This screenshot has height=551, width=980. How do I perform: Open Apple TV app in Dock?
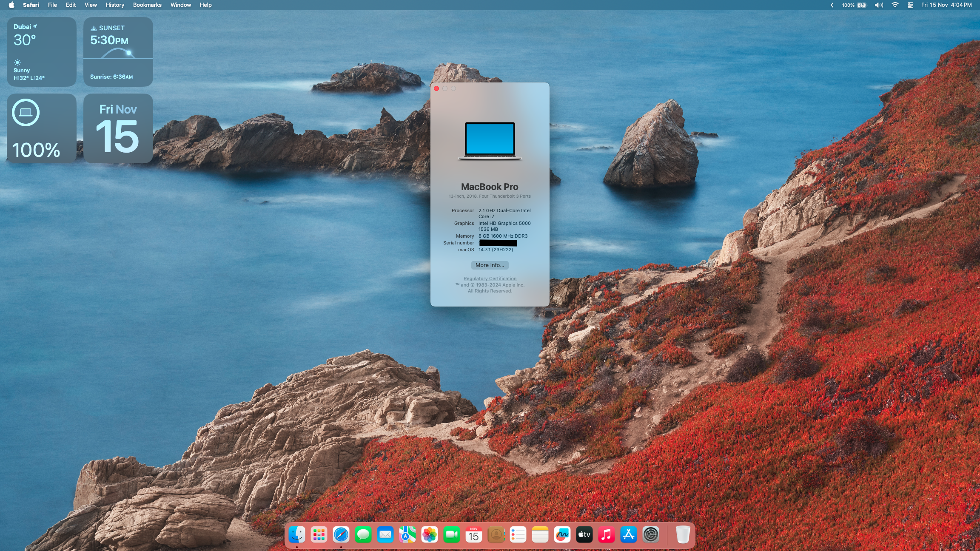[x=584, y=534]
